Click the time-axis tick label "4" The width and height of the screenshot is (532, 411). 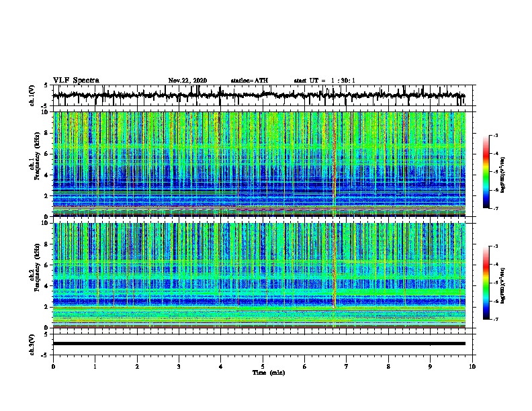pyautogui.click(x=221, y=367)
